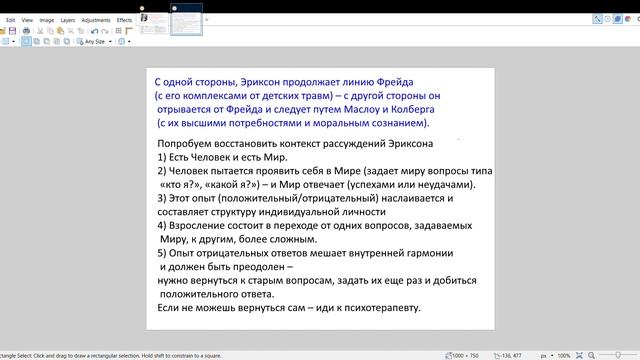Open the Layers menu
The width and height of the screenshot is (640, 360).
(67, 20)
